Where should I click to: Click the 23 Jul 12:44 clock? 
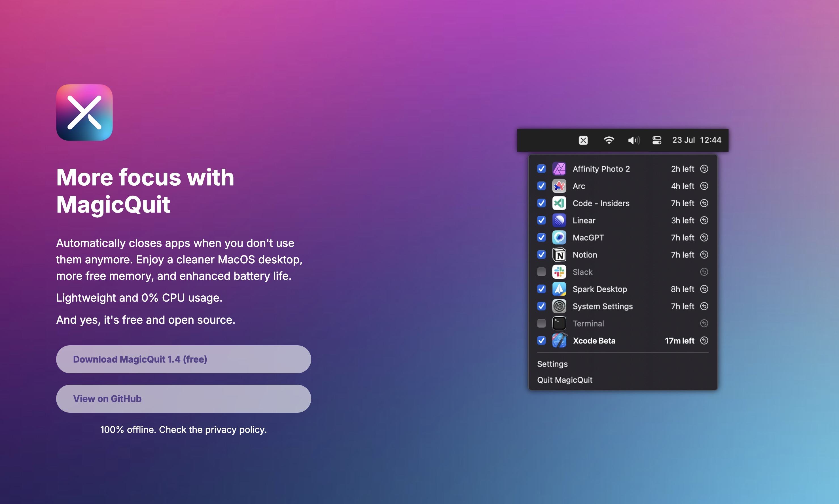click(696, 140)
